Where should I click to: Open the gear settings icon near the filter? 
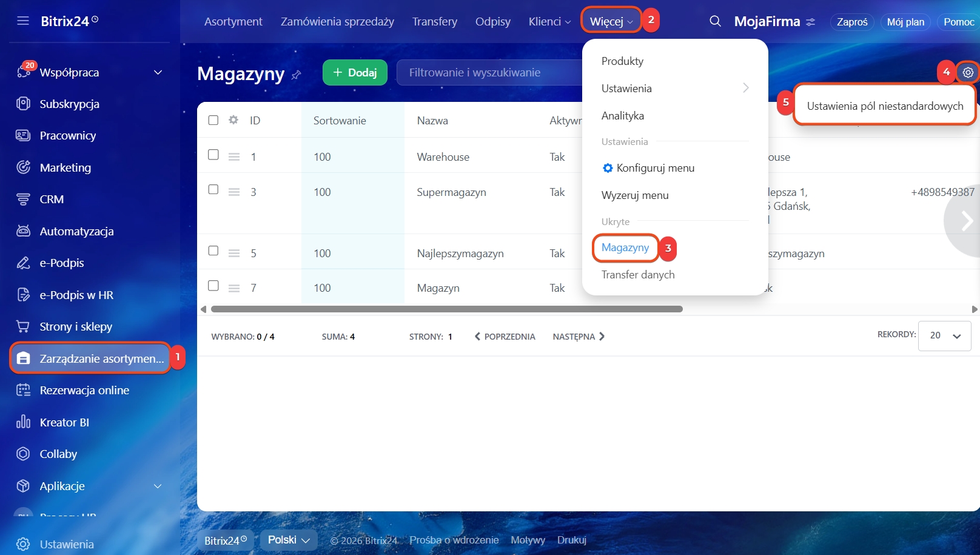pyautogui.click(x=968, y=73)
